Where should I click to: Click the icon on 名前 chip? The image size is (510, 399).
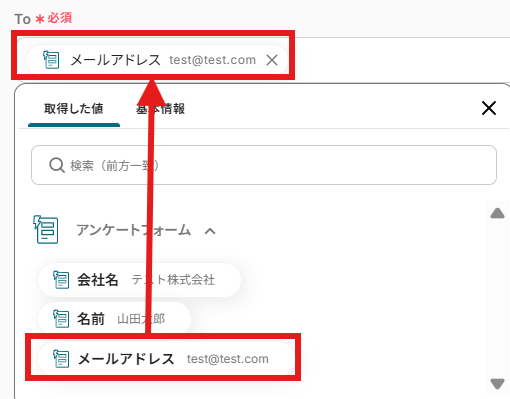[x=61, y=319]
